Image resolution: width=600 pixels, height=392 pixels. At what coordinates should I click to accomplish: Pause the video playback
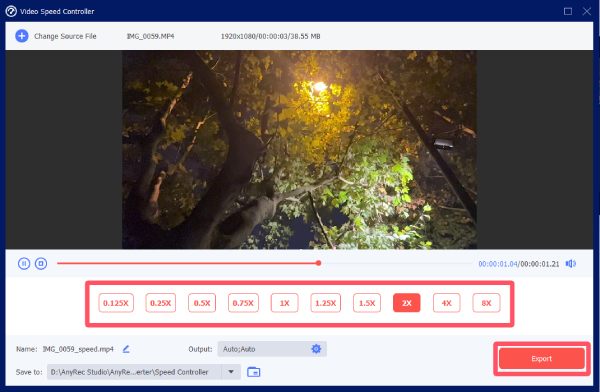click(24, 264)
